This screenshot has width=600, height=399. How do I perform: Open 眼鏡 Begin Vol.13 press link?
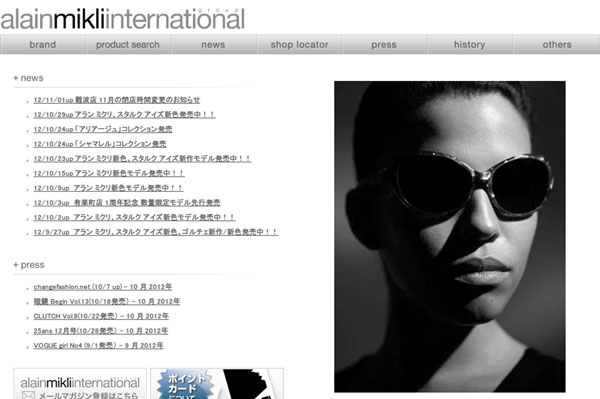[x=107, y=301]
